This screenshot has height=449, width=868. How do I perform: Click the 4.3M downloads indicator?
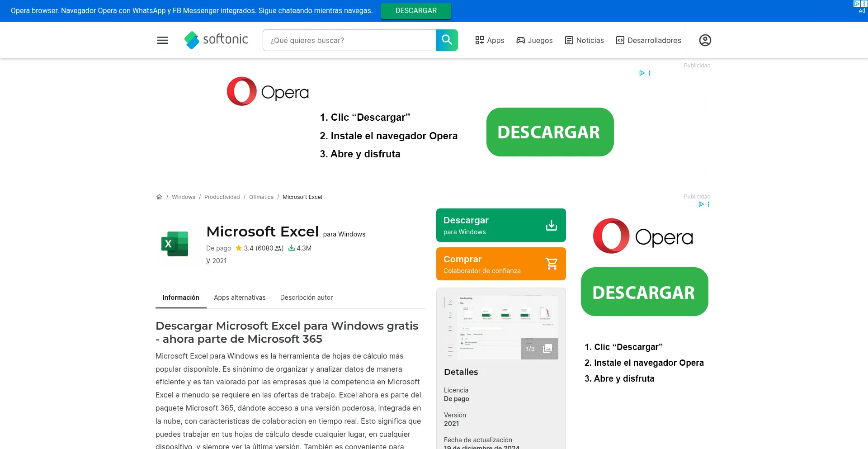click(x=300, y=248)
